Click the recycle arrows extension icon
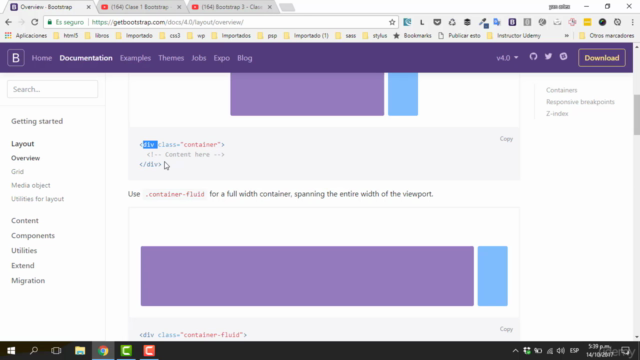The width and height of the screenshot is (640, 360). 452,22
